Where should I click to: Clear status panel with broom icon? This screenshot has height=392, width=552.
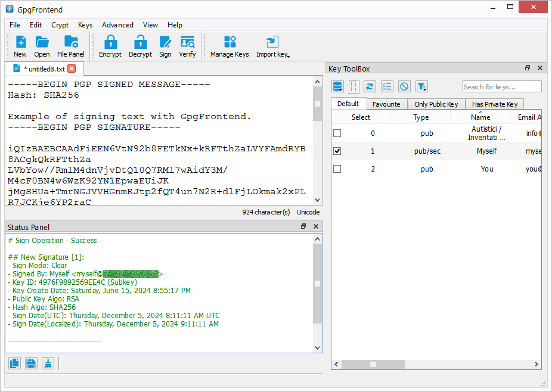point(48,363)
